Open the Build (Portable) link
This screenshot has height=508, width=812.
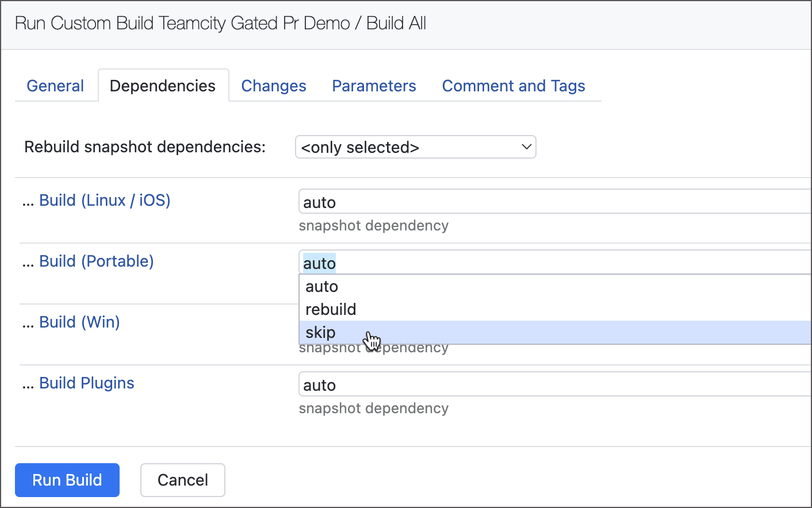point(96,261)
